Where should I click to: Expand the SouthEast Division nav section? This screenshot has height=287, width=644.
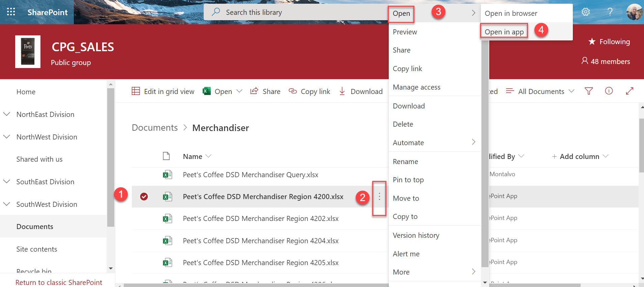pyautogui.click(x=7, y=182)
